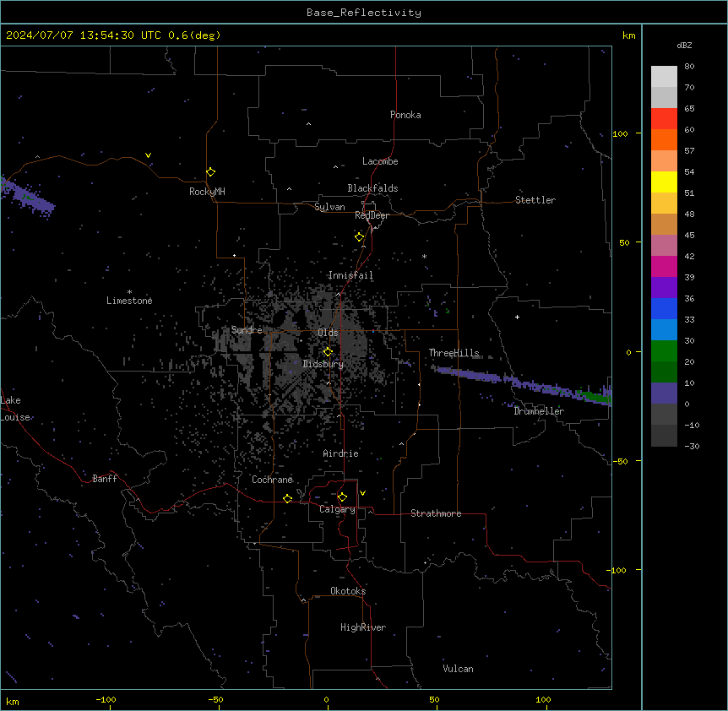Click the yellow diamond above the Calgary label
This screenshot has width=728, height=711.
pyautogui.click(x=342, y=497)
